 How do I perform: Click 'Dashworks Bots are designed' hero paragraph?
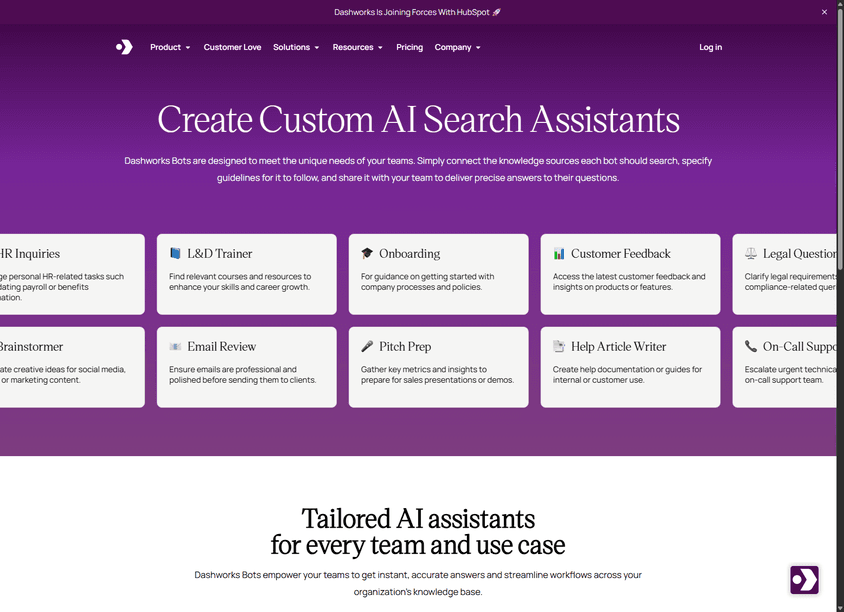pos(418,169)
